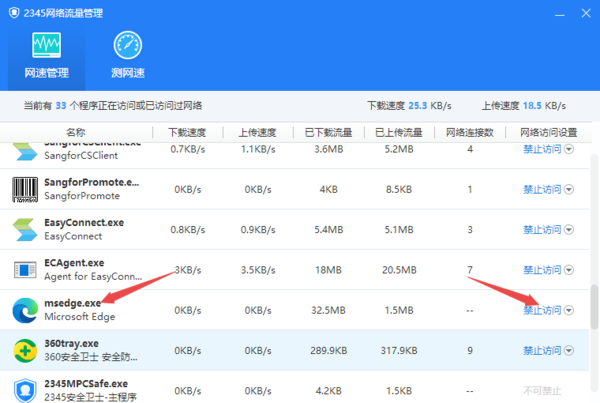Click the 360tray.exe green plus icon
The image size is (600, 403).
click(x=24, y=350)
